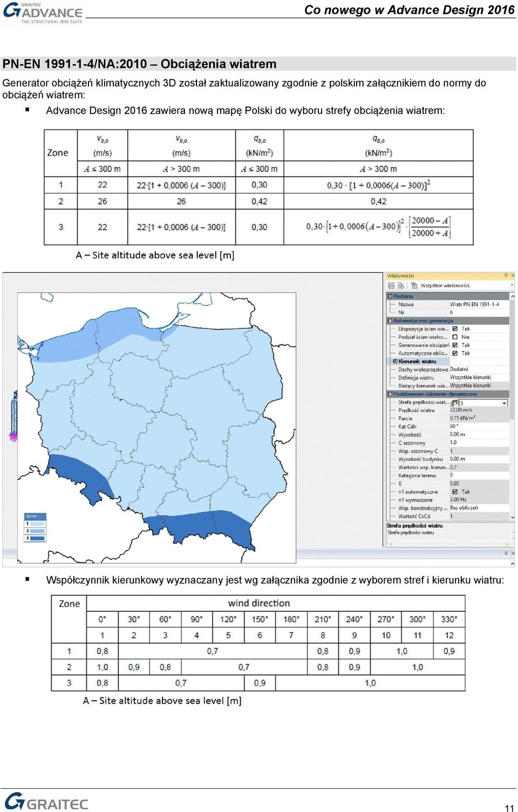Close the Właściwości panel

click(513, 276)
